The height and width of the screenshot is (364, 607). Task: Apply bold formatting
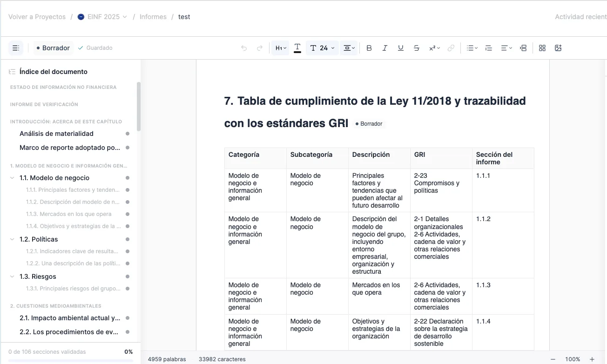369,48
